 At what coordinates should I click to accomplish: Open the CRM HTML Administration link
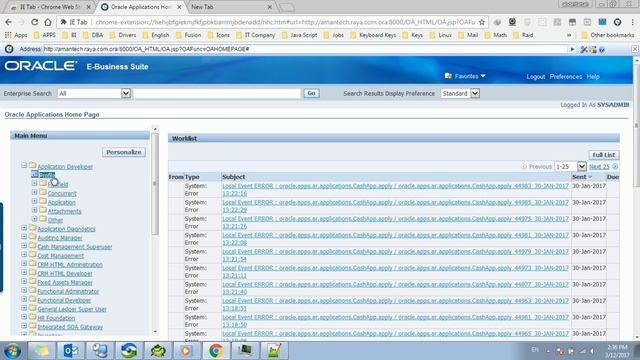point(70,264)
